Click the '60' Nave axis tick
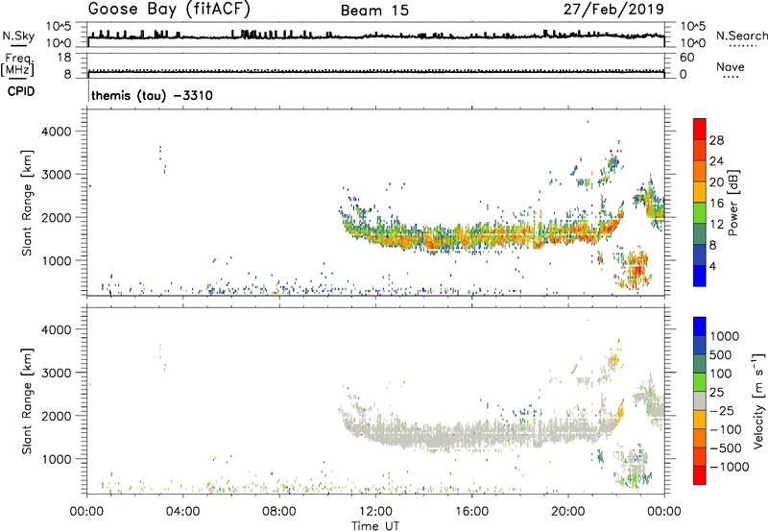Screen dimensions: 768x532 coord(686,58)
